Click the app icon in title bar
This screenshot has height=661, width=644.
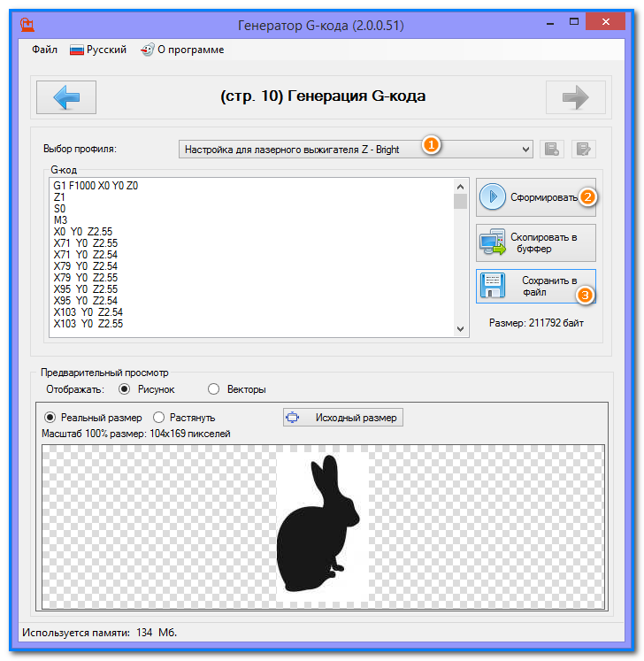27,25
